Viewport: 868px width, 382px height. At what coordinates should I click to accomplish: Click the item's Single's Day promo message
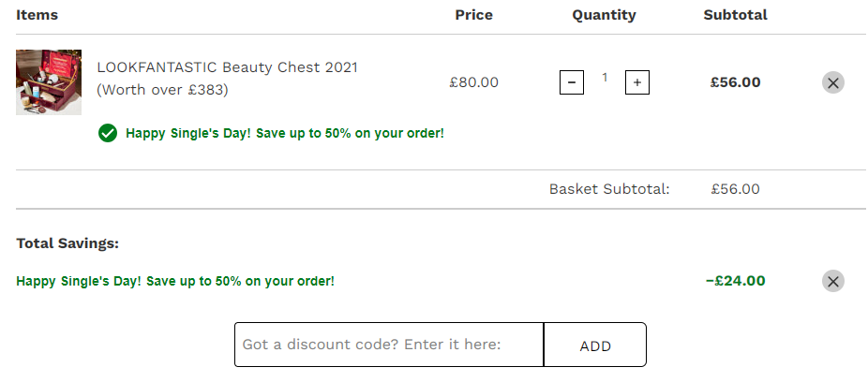[285, 133]
